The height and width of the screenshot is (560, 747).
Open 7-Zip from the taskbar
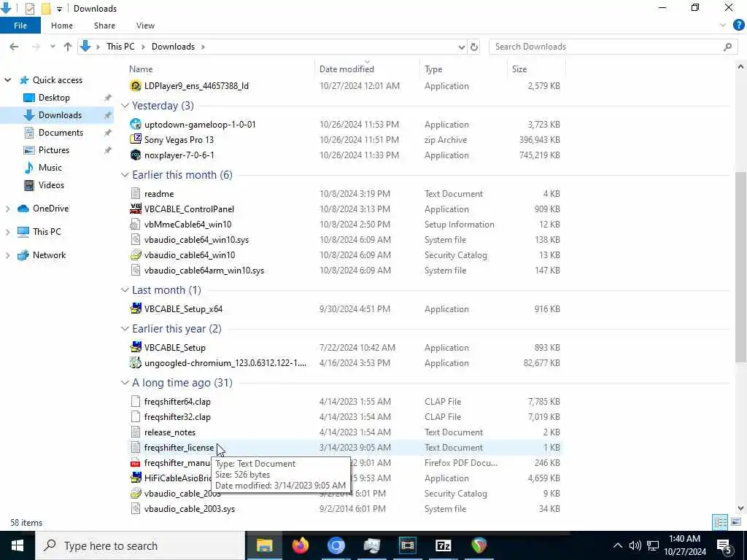tap(443, 545)
